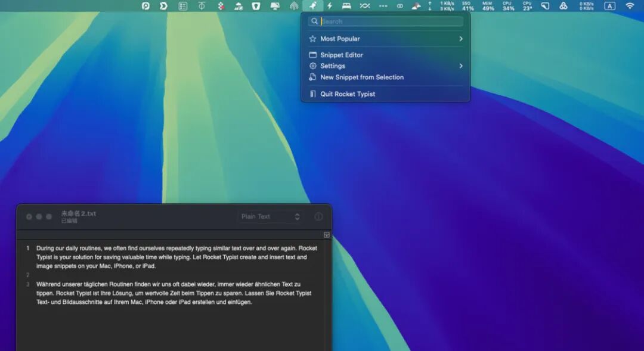644x351 pixels.
Task: Click line number 3 in the editor gutter
Action: point(28,284)
